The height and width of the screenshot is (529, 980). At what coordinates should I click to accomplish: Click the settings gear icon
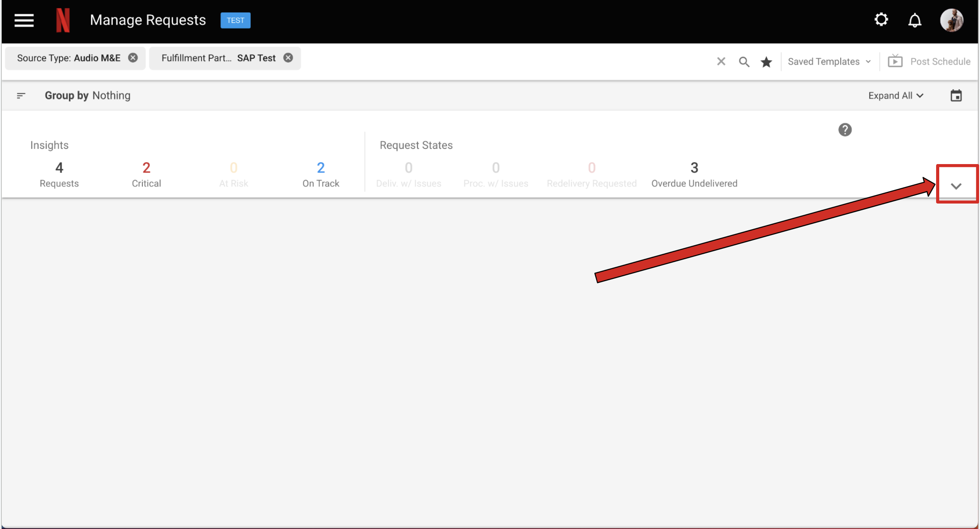click(881, 20)
